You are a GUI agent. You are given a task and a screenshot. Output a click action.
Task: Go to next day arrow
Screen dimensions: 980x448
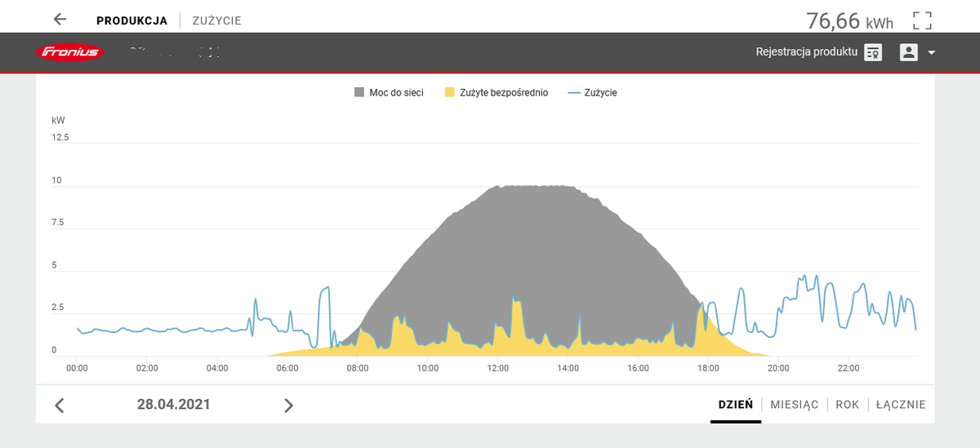tap(288, 406)
